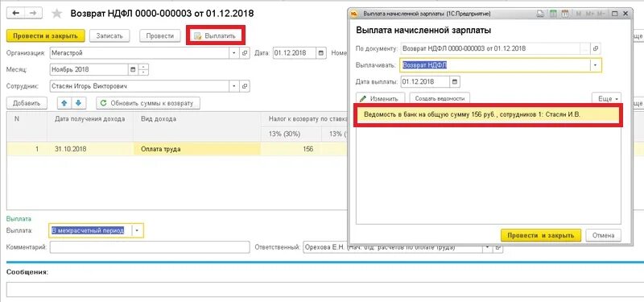Expand the Организация dropdown
644x302 pixels.
click(x=234, y=53)
